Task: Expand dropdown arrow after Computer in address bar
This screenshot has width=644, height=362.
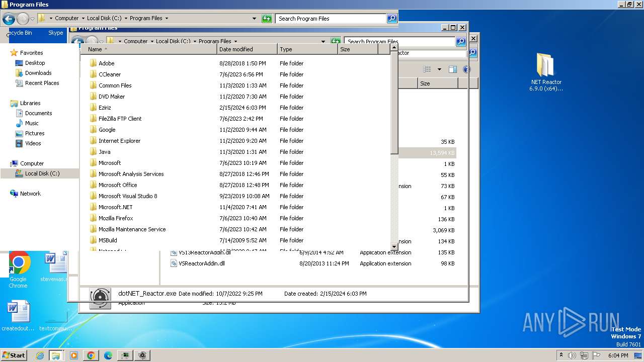Action: [x=83, y=18]
